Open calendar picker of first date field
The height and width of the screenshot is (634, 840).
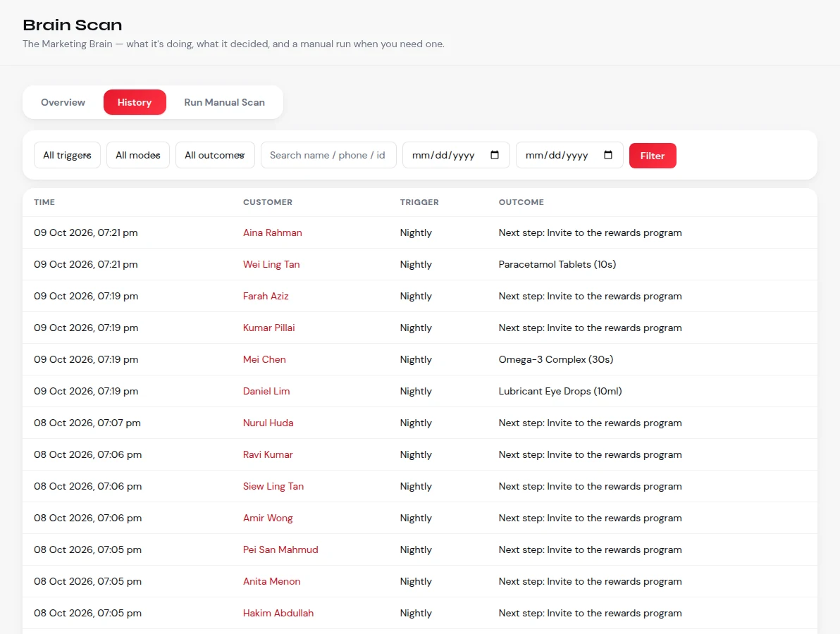pos(495,155)
